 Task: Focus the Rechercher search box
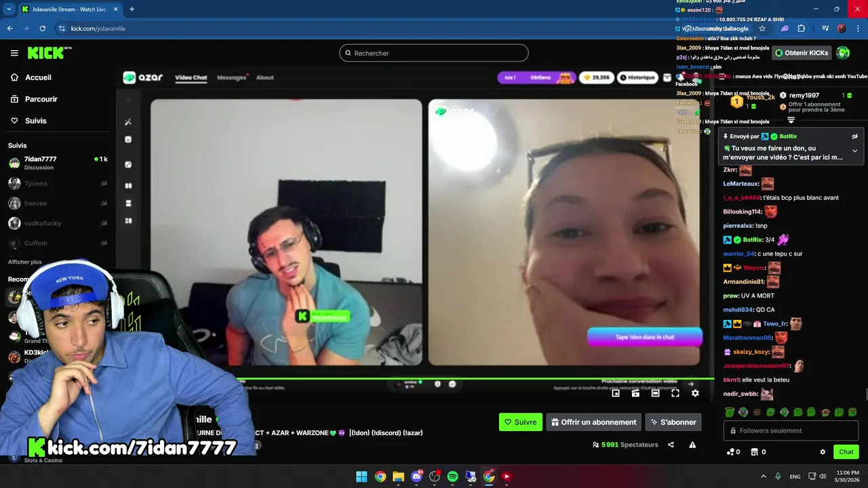click(434, 53)
